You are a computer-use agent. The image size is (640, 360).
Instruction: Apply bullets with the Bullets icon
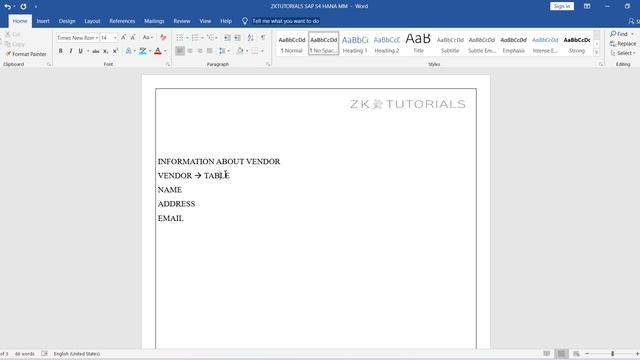(180, 38)
